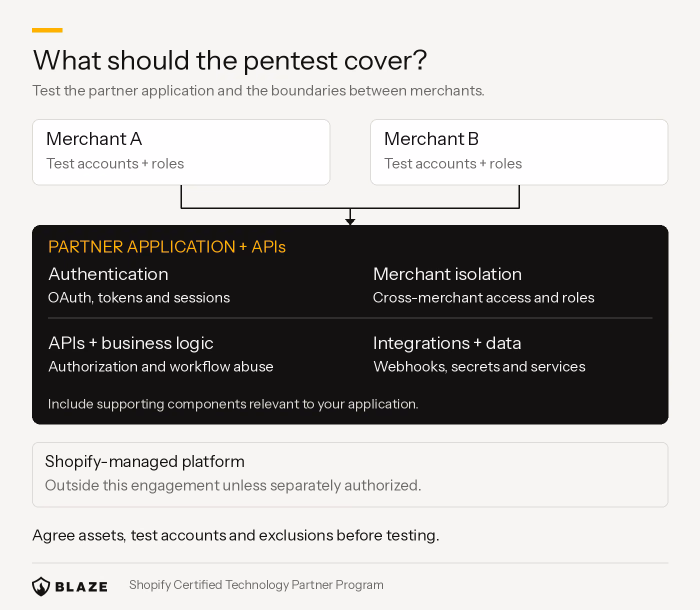
Task: Click 'Cross-merchant access and roles' text
Action: [x=483, y=297]
